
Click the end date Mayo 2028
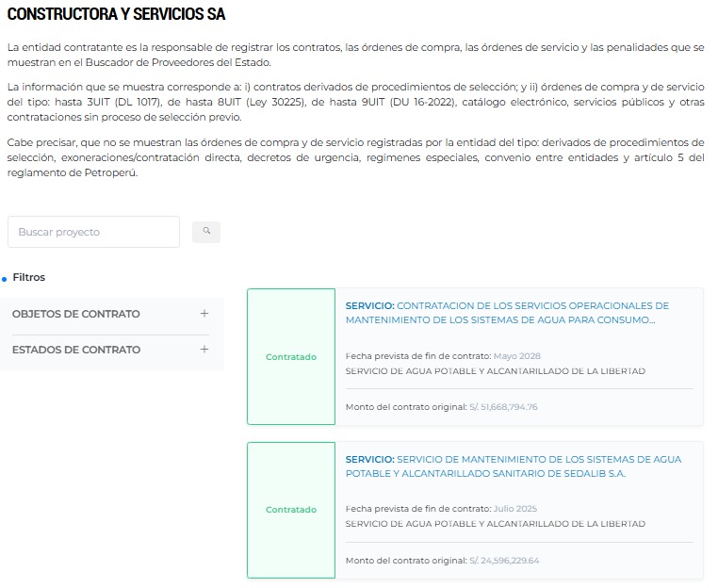point(516,356)
